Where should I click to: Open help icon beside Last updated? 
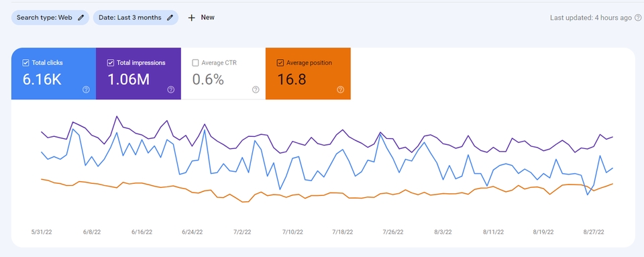point(638,17)
